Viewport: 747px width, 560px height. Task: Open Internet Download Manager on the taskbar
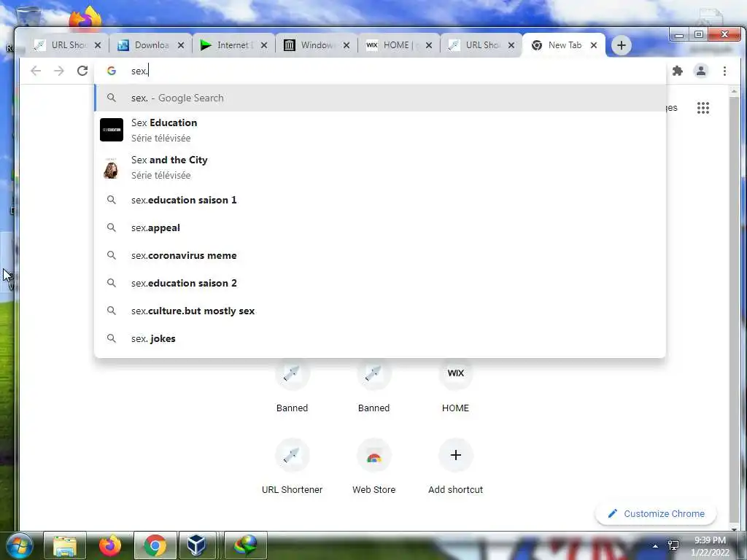pyautogui.click(x=245, y=545)
